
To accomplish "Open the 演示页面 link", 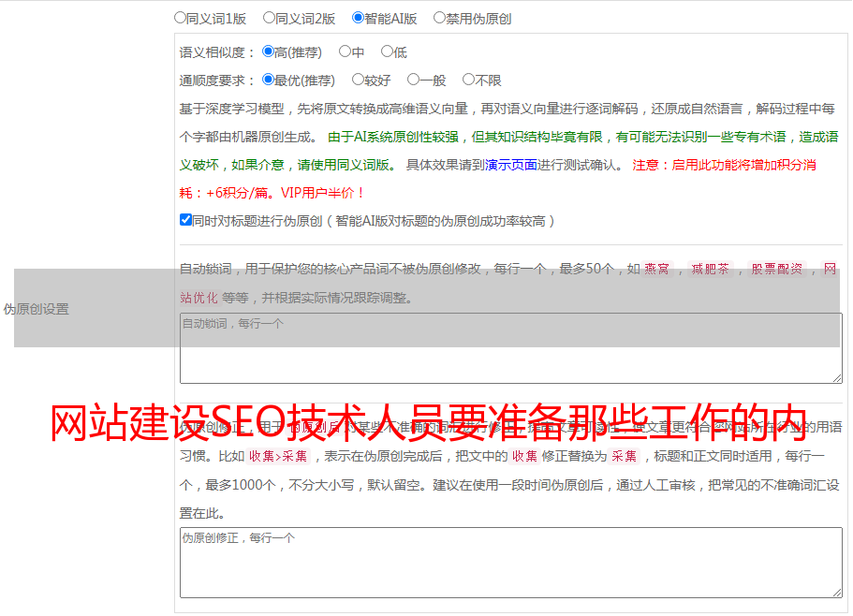I will pos(510,165).
